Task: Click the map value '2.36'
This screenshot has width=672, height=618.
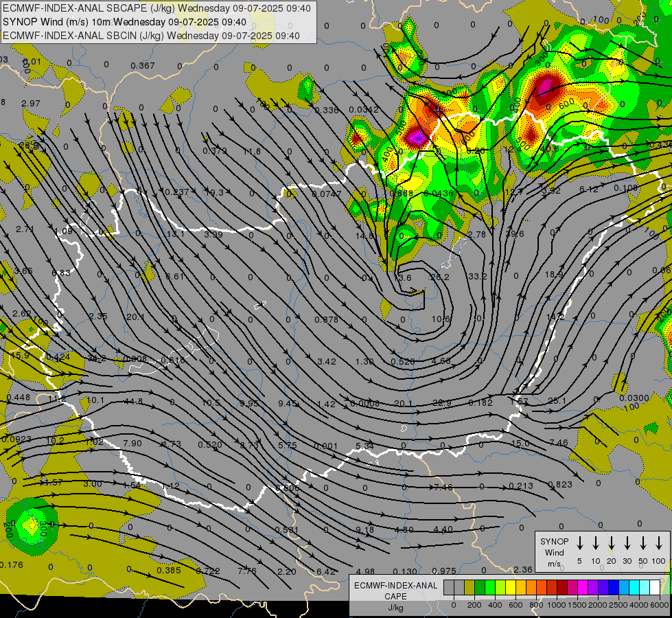Action: [x=523, y=569]
